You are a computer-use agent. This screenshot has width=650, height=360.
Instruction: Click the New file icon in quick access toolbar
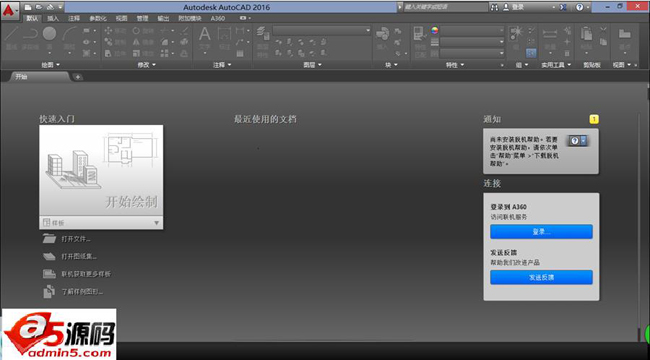point(28,7)
